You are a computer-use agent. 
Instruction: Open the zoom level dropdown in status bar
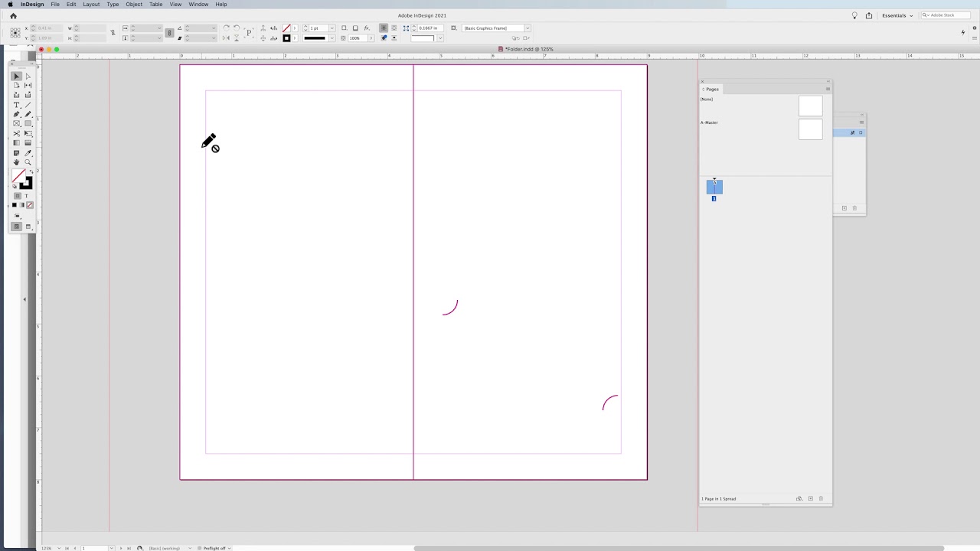[60, 548]
